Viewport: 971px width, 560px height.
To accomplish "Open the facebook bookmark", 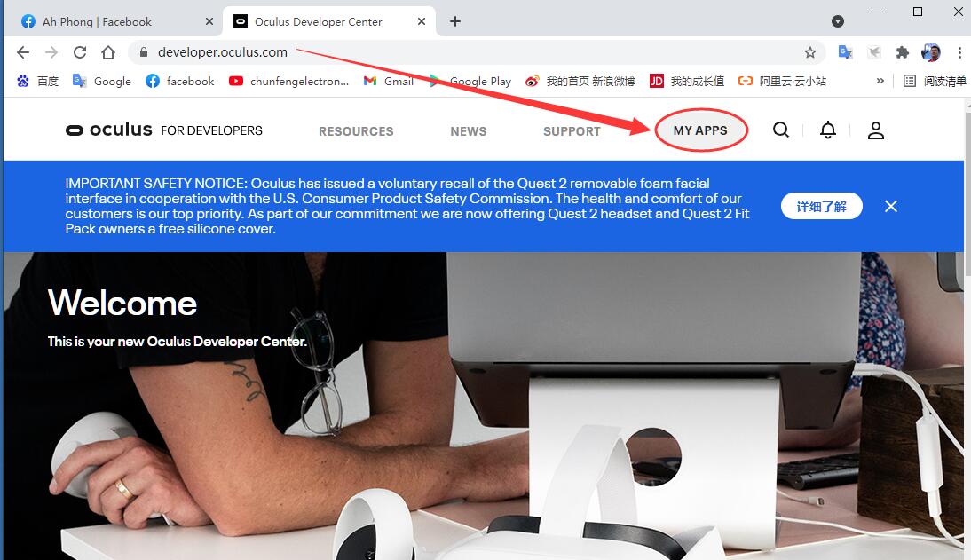I will tap(179, 81).
